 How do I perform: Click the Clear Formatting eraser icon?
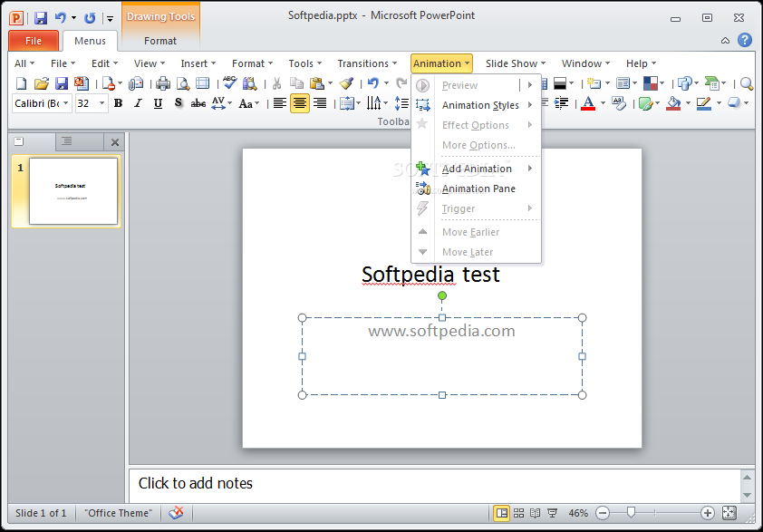click(x=619, y=103)
